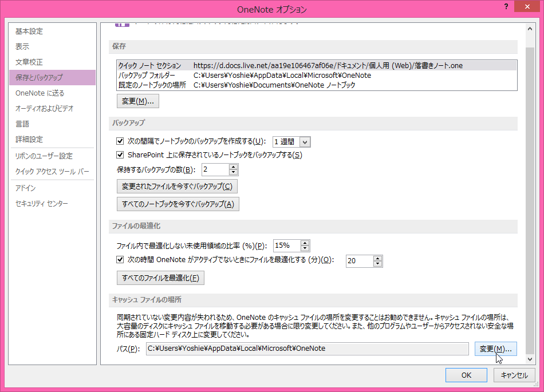Select the アドイン category

52,188
